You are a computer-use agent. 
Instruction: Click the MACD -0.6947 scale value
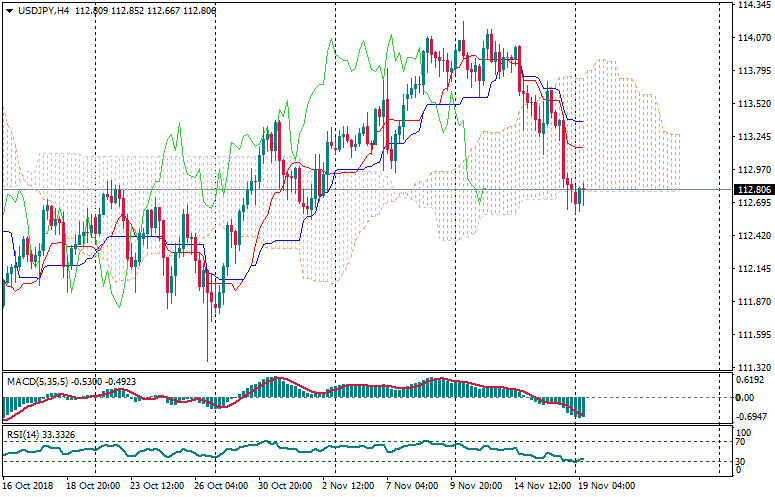(x=752, y=415)
